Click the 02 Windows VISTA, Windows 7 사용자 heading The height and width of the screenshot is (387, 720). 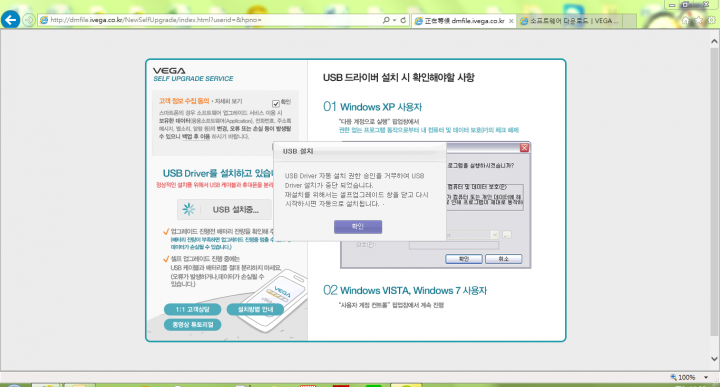[x=405, y=291]
